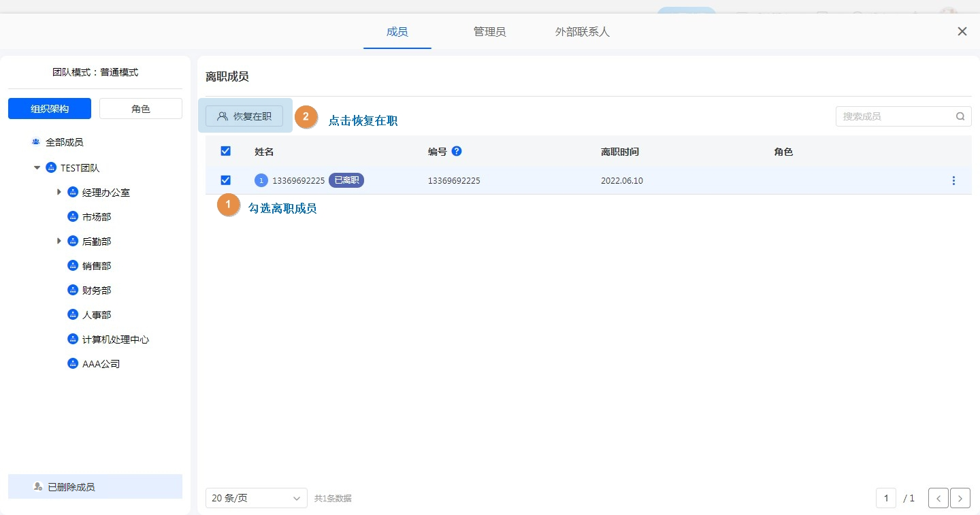
Task: Switch to the 外部联系人 tab
Action: (582, 32)
